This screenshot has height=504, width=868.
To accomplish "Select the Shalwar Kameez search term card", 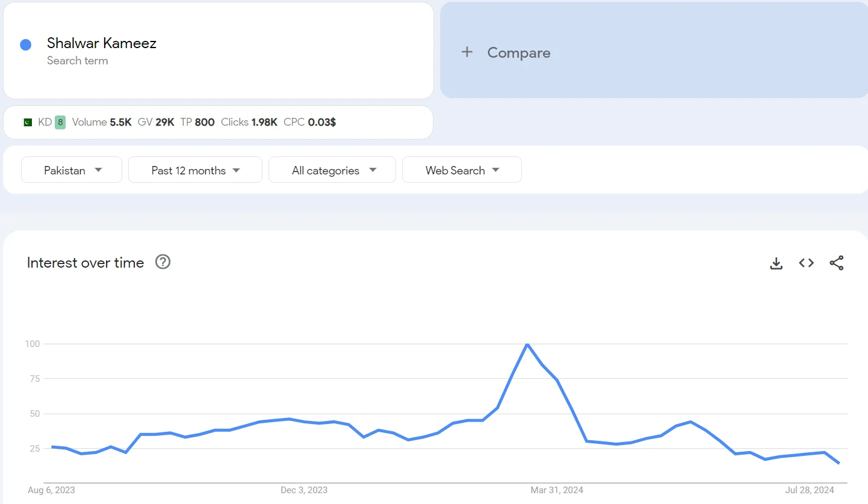I will click(219, 51).
